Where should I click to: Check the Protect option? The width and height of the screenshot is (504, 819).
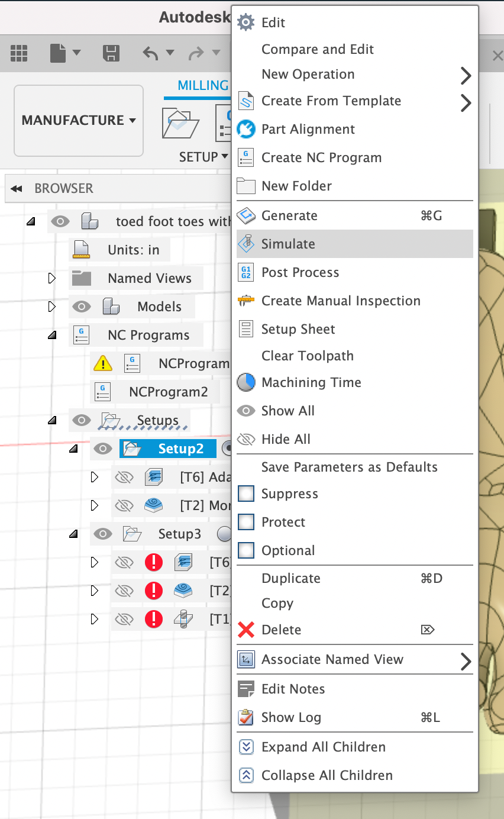[246, 522]
